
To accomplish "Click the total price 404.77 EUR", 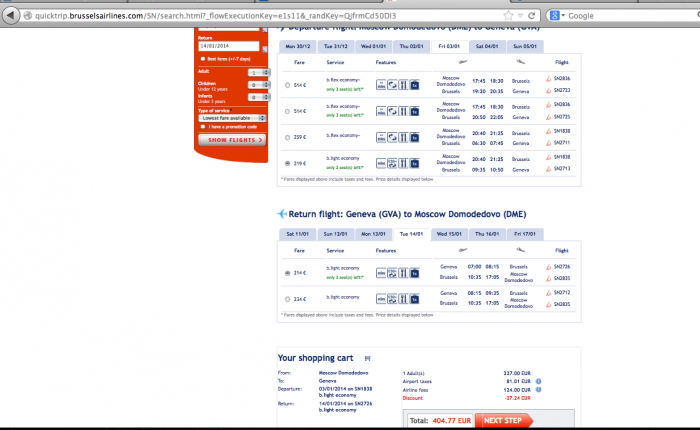I will pyautogui.click(x=451, y=421).
